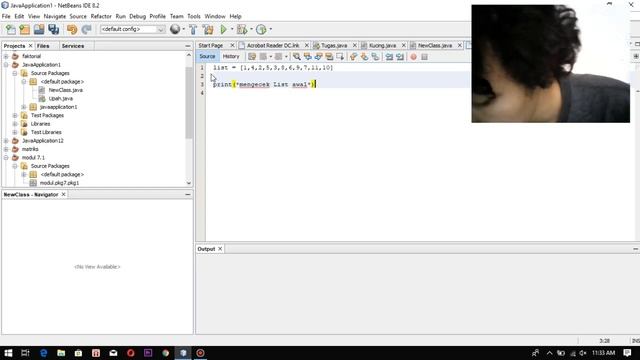Switch to History view button
This screenshot has width=640, height=360.
231,57
